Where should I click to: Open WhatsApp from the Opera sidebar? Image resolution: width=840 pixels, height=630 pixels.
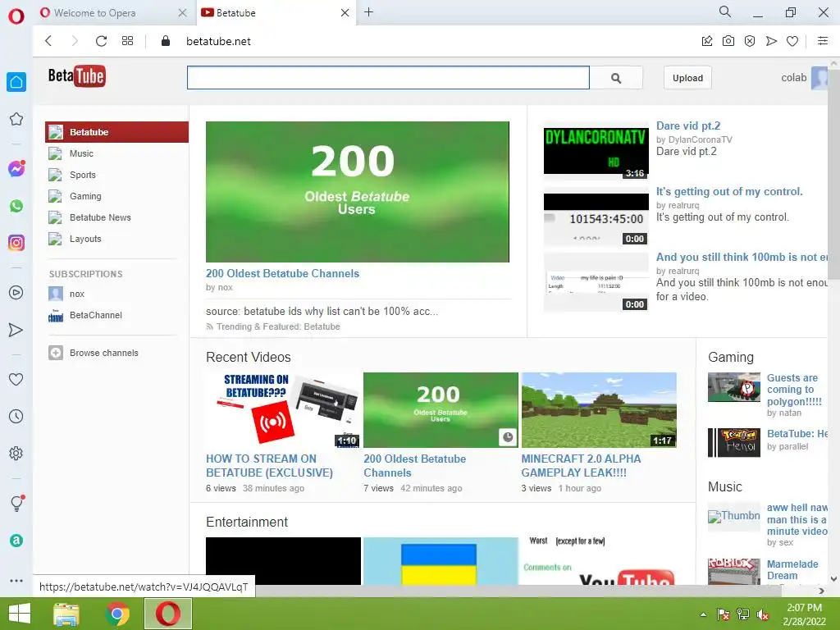pos(16,206)
